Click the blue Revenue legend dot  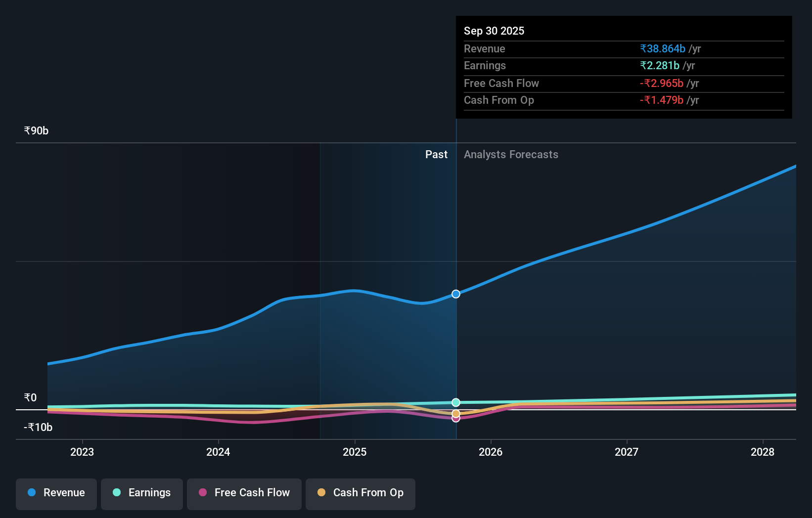(x=32, y=493)
